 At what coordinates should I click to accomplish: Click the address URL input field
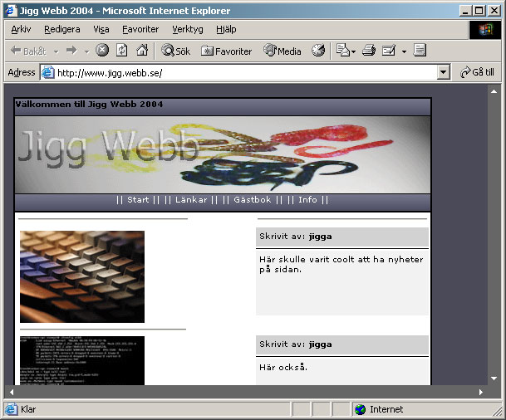pyautogui.click(x=246, y=73)
